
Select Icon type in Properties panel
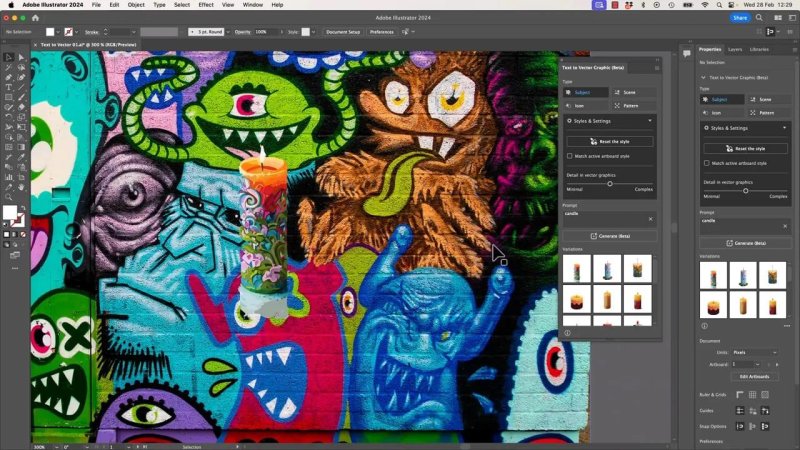(722, 113)
